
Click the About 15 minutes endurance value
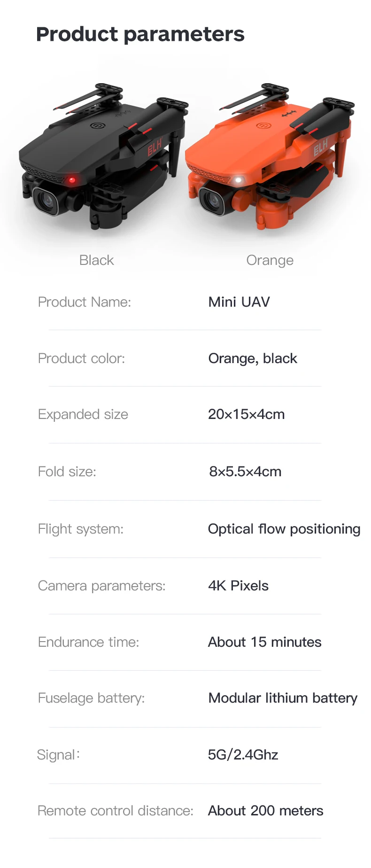point(264,642)
